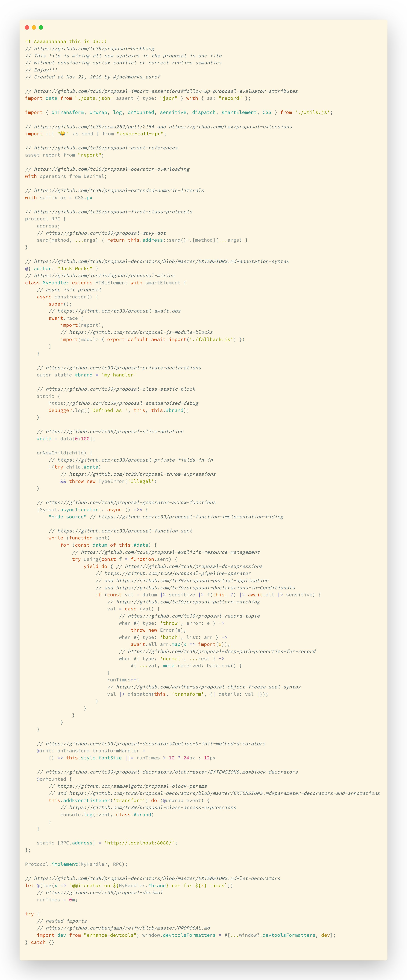Click 'console.log(event, class.#brand)' line

pos(107,815)
